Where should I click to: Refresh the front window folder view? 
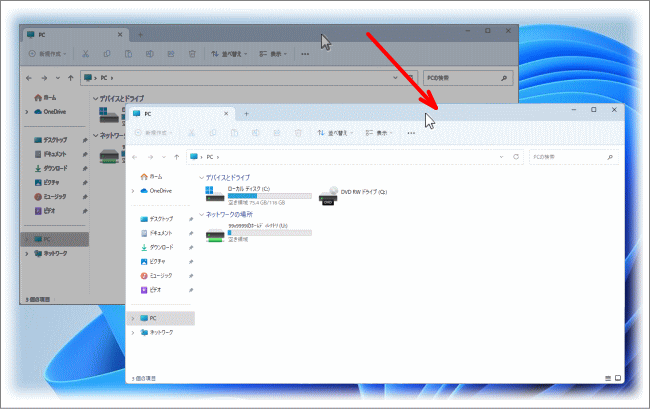[516, 157]
